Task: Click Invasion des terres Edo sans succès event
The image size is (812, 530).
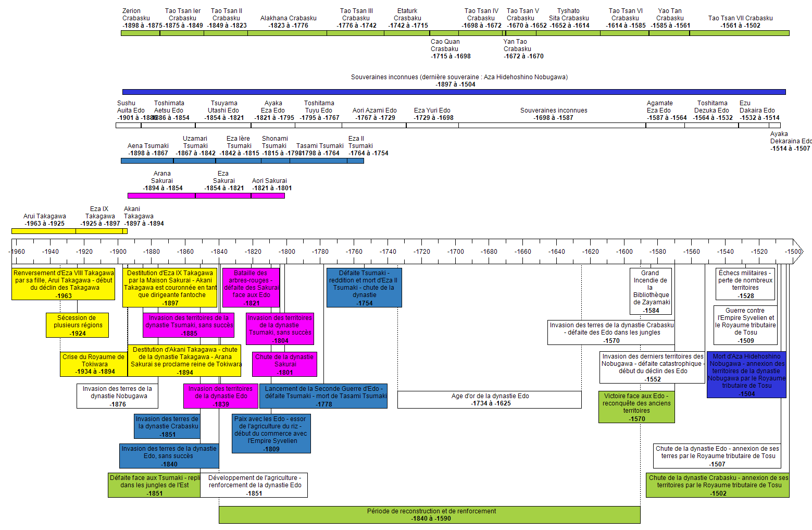Action: 169,456
